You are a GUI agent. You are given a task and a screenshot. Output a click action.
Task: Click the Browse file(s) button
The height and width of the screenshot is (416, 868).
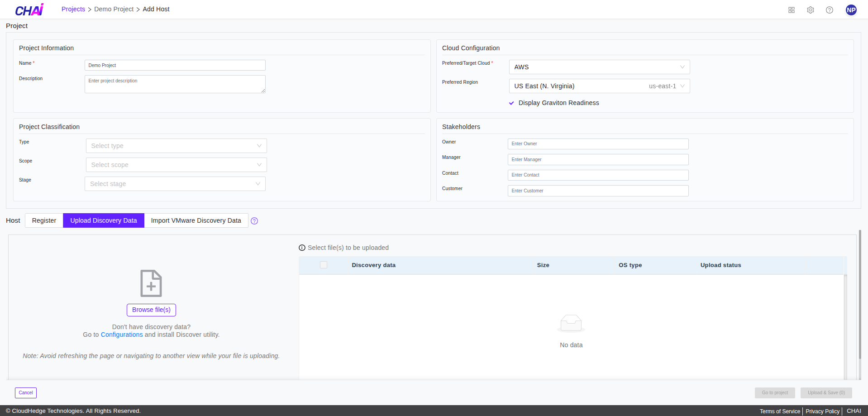tap(151, 310)
